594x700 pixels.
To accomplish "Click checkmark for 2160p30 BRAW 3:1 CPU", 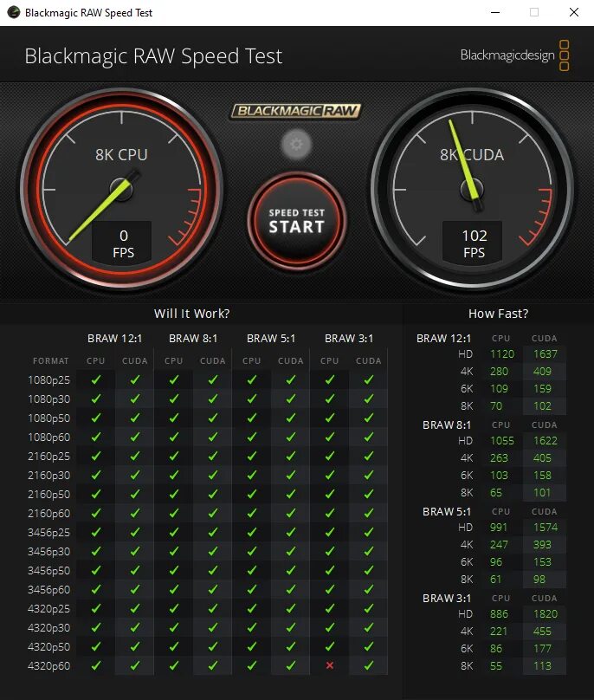I will click(330, 476).
